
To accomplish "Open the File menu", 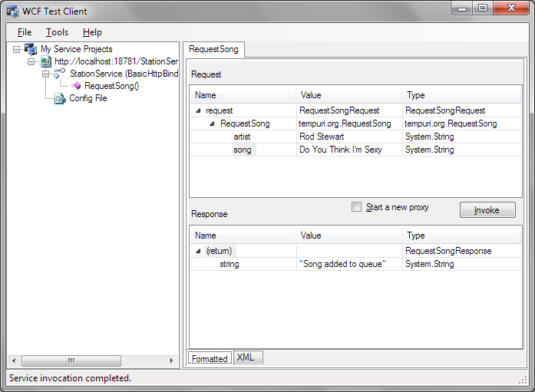I will [x=25, y=32].
